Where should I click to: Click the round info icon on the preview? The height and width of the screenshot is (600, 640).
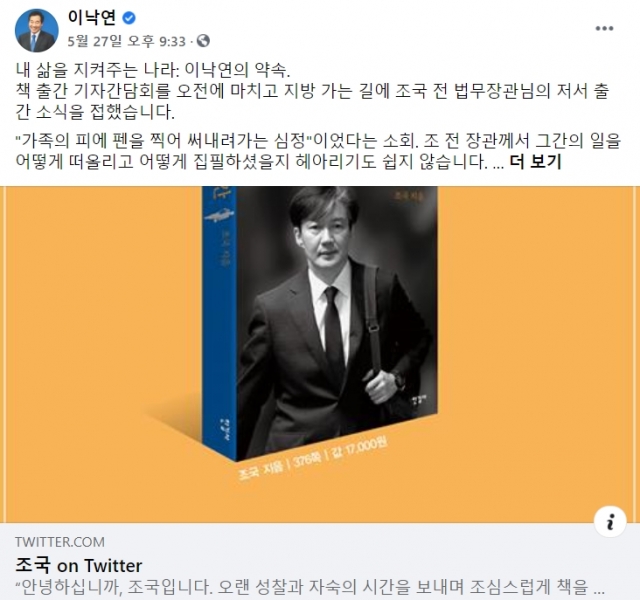pyautogui.click(x=610, y=522)
